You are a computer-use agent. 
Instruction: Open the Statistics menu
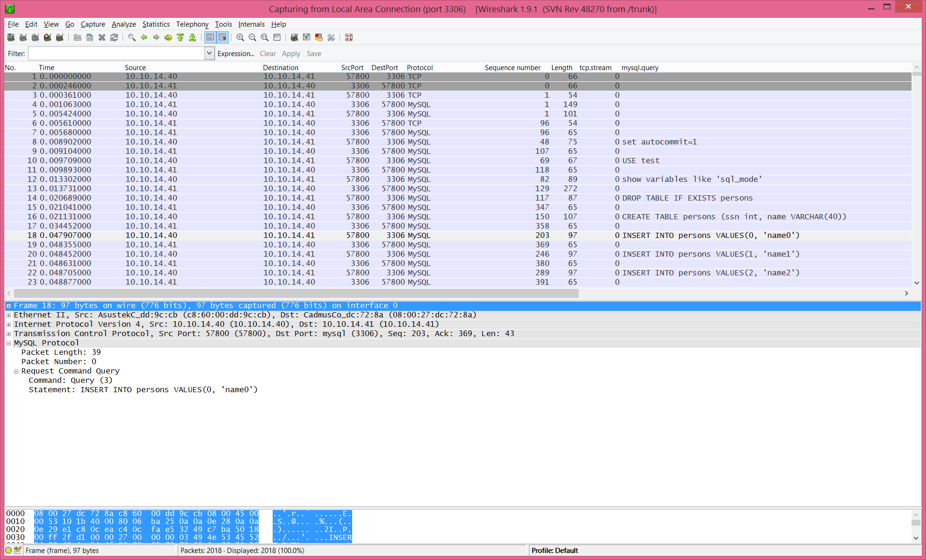[x=156, y=24]
